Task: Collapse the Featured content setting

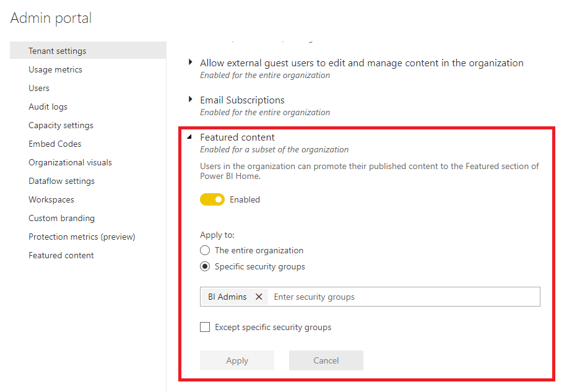Action: click(190, 137)
